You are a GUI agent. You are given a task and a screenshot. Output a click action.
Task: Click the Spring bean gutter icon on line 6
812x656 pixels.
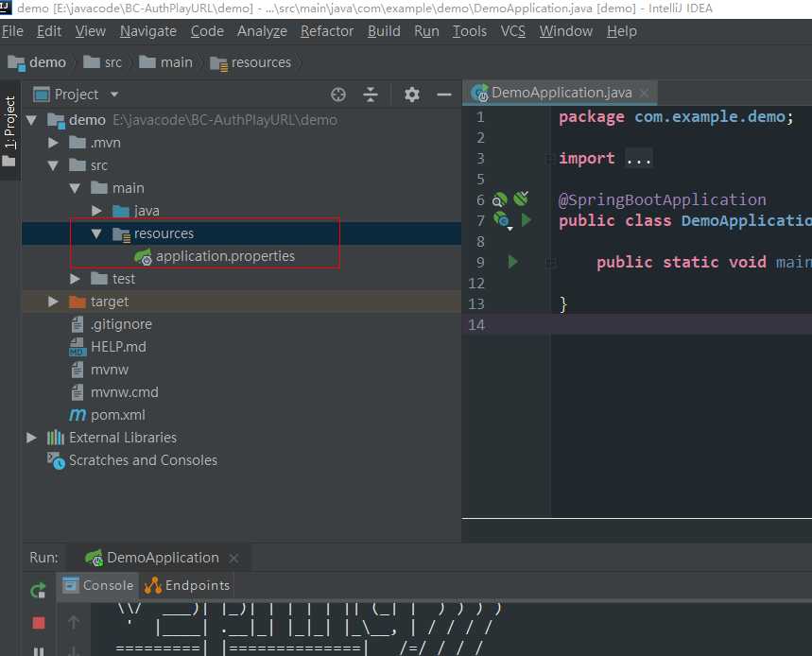coord(500,199)
